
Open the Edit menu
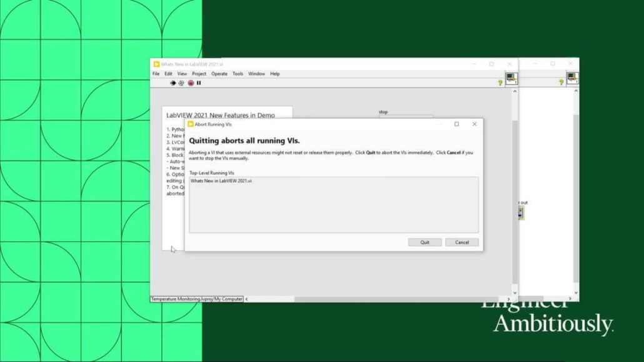[x=168, y=74]
